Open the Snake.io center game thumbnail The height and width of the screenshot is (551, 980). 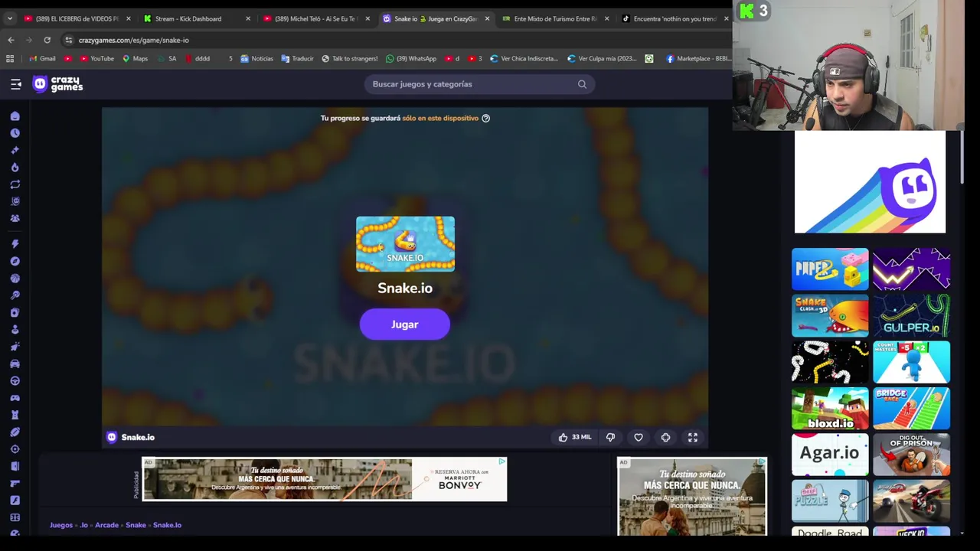click(405, 244)
